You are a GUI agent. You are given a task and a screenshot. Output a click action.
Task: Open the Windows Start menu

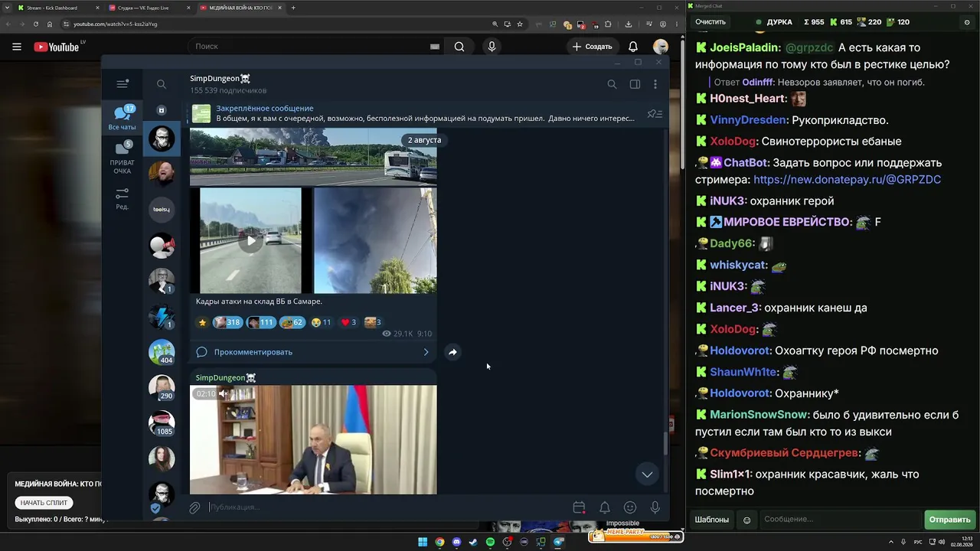(x=423, y=543)
